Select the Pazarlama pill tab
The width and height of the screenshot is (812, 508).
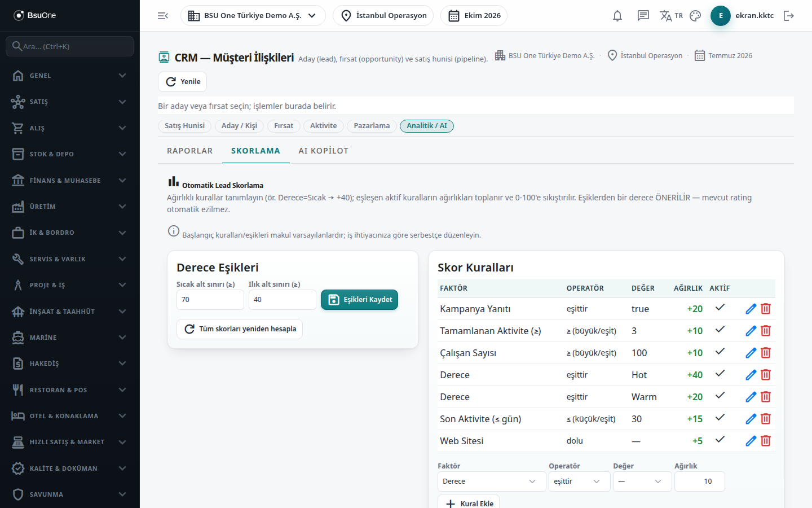[x=372, y=126]
